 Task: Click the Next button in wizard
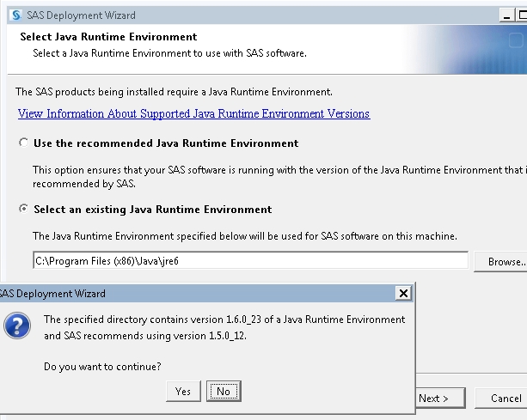tap(441, 399)
